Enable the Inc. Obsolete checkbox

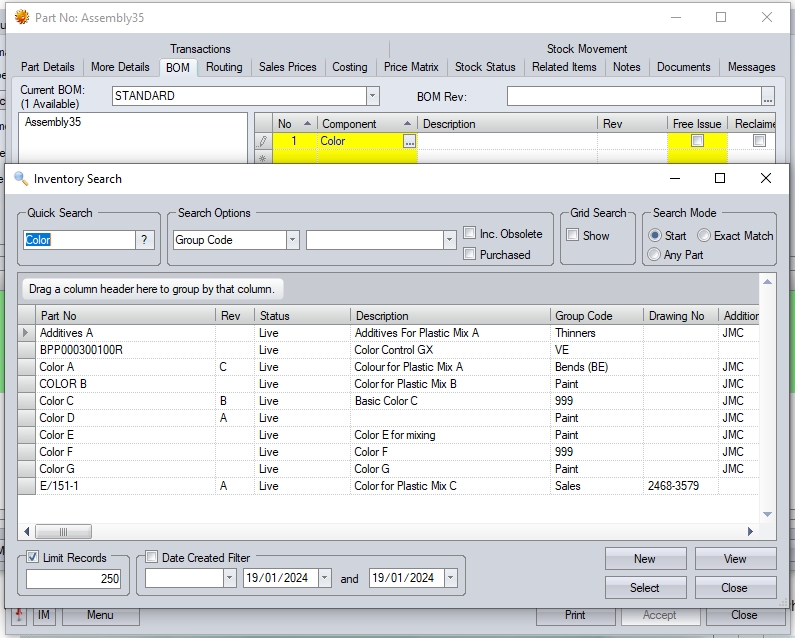[x=470, y=234]
